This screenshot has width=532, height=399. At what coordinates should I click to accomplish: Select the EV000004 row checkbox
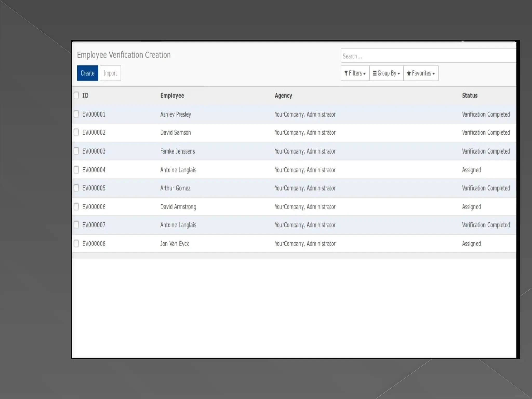pyautogui.click(x=76, y=170)
